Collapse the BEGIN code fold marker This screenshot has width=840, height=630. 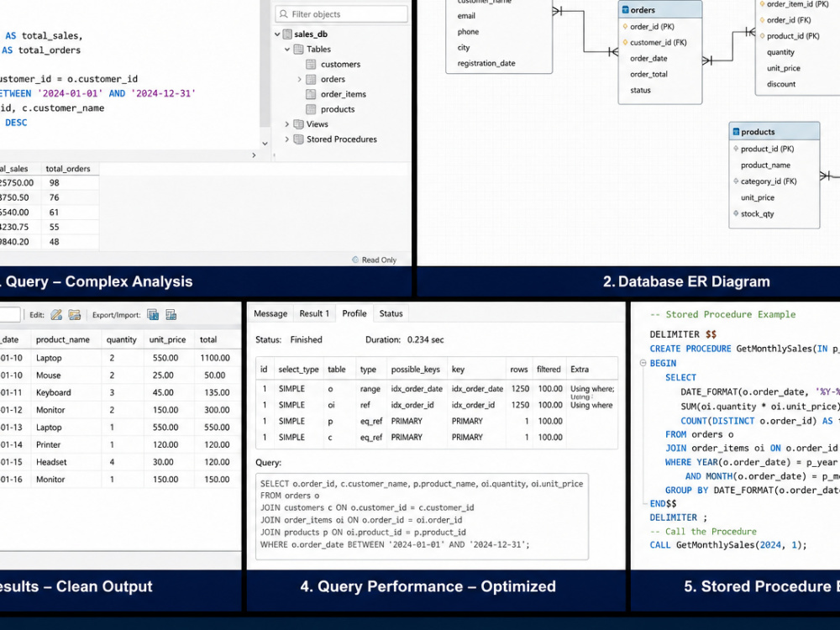[x=643, y=363]
